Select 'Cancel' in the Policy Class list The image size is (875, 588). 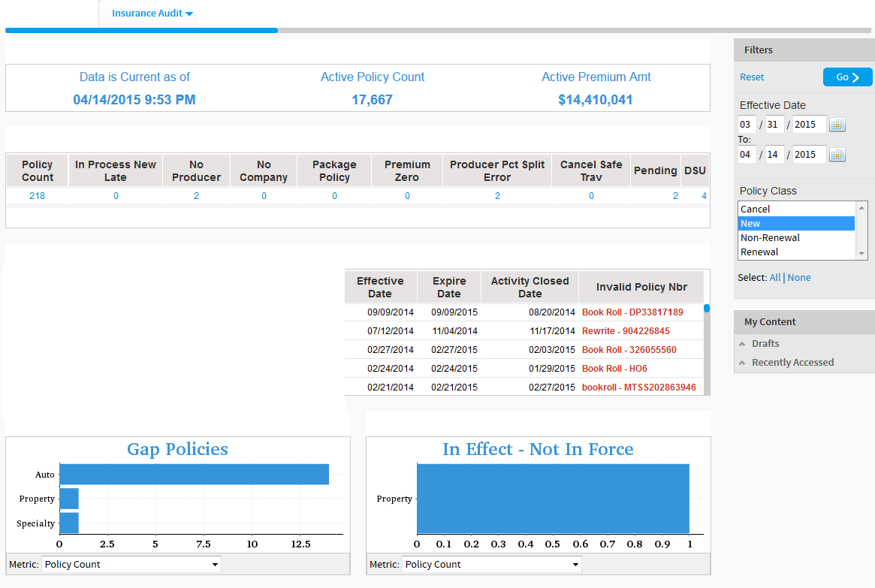(756, 210)
